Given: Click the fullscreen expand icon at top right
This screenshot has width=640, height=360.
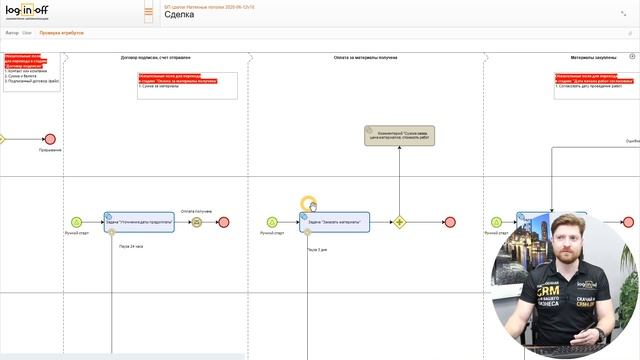Looking at the screenshot, I should [x=623, y=13].
